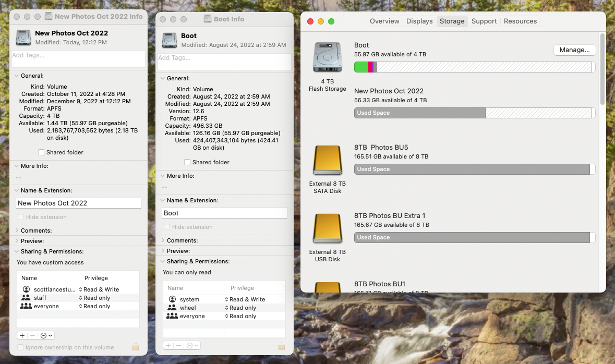The image size is (615, 364).
Task: Click the Boot name field in Boot Info
Action: tap(224, 213)
